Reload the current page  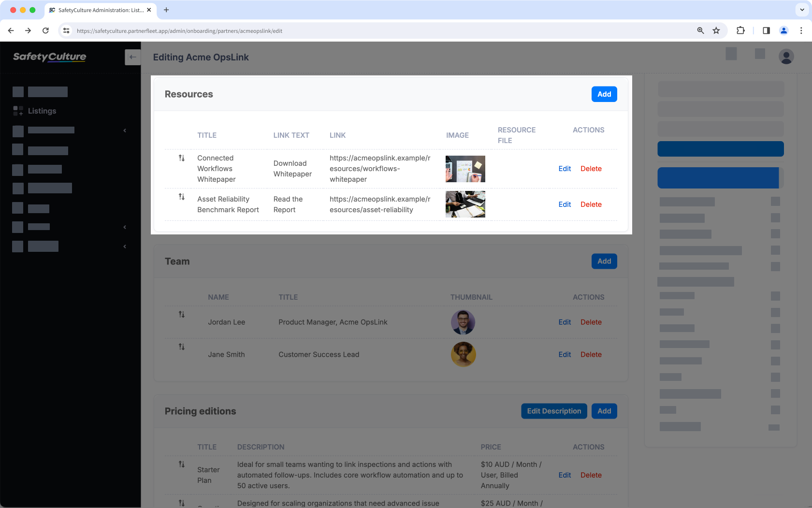point(45,30)
